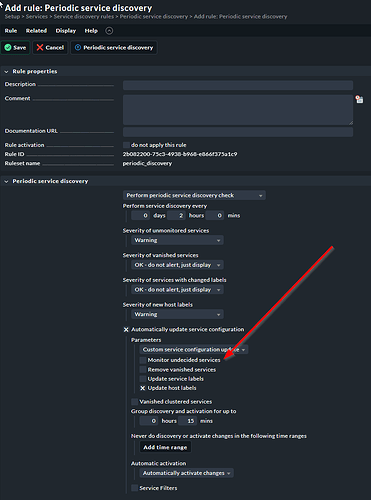This screenshot has width=371, height=500.
Task: Click the Periodic service discovery circle icon
Action: click(78, 48)
